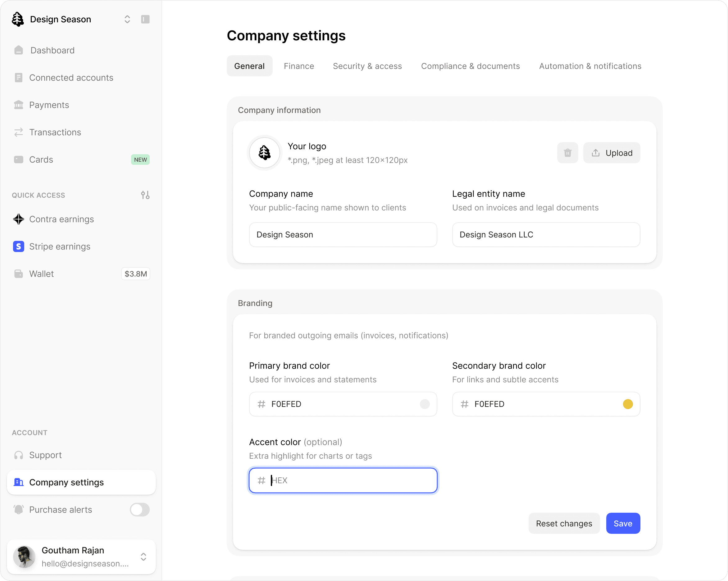
Task: Click the Wallet icon in sidebar
Action: (19, 274)
